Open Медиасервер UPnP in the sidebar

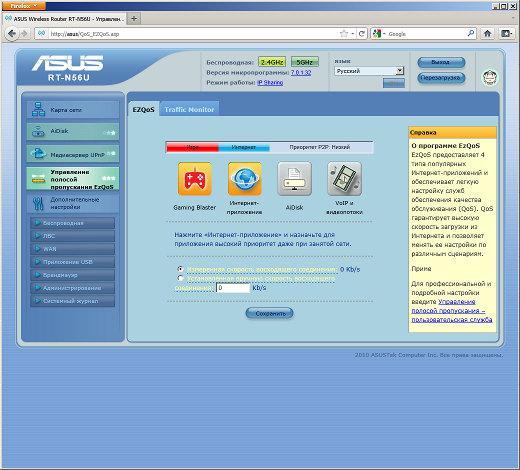tap(73, 154)
